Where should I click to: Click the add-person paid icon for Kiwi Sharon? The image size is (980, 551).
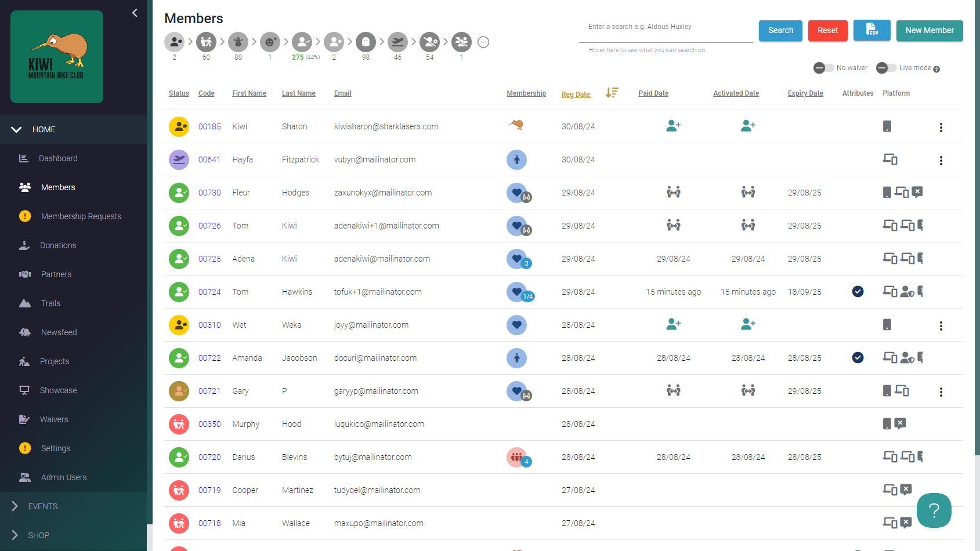tap(673, 126)
